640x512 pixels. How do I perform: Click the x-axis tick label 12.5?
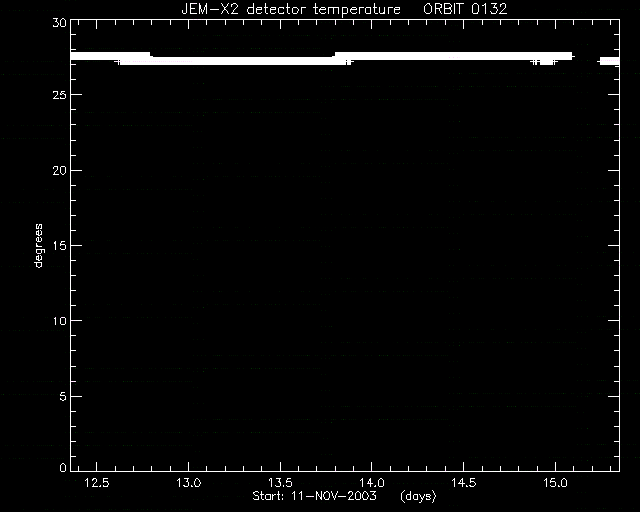[x=97, y=483]
